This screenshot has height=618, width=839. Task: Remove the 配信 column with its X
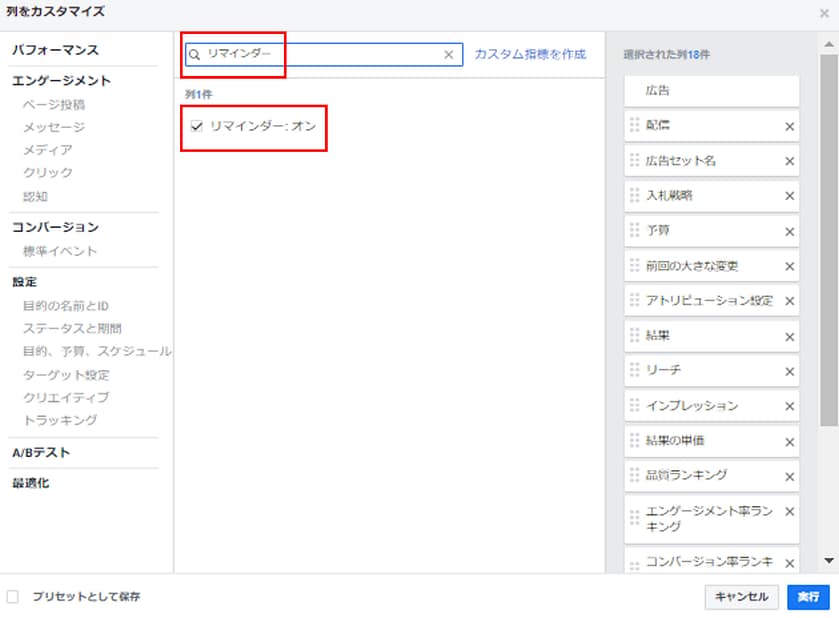click(789, 126)
